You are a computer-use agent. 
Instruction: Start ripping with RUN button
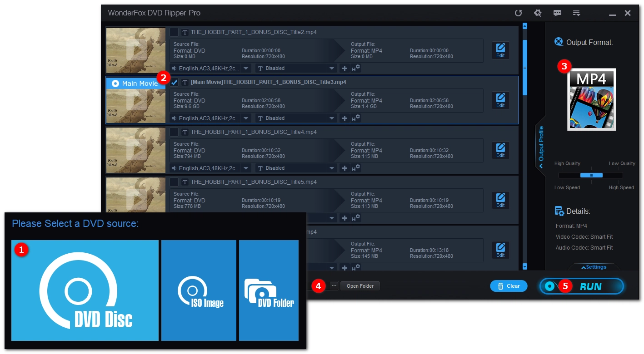tap(582, 286)
